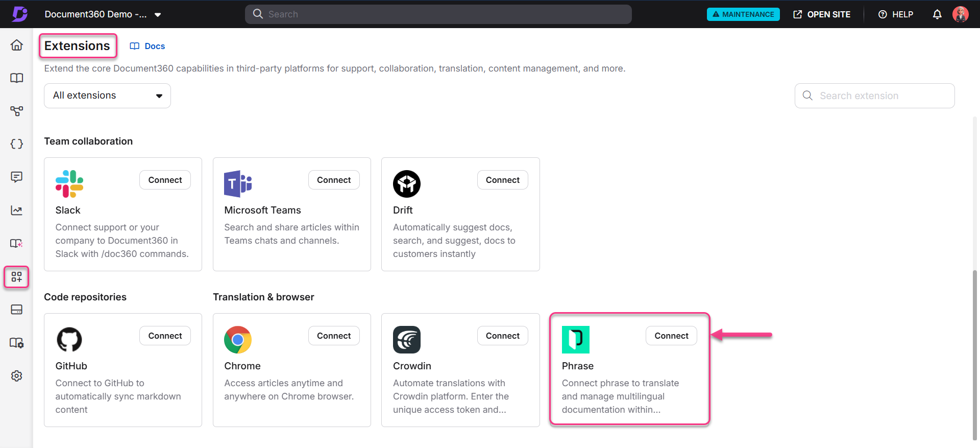Expand the All extensions dropdown

pyautogui.click(x=107, y=96)
